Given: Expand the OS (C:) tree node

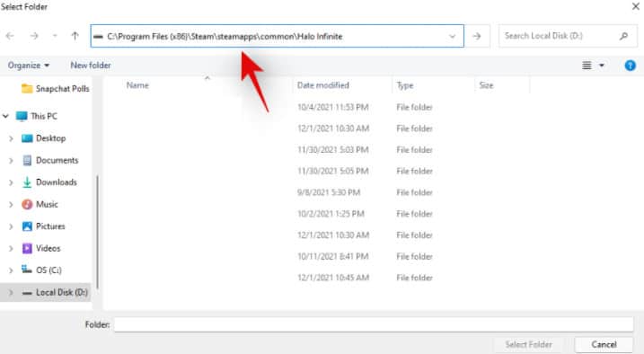Looking at the screenshot, I should tap(11, 270).
